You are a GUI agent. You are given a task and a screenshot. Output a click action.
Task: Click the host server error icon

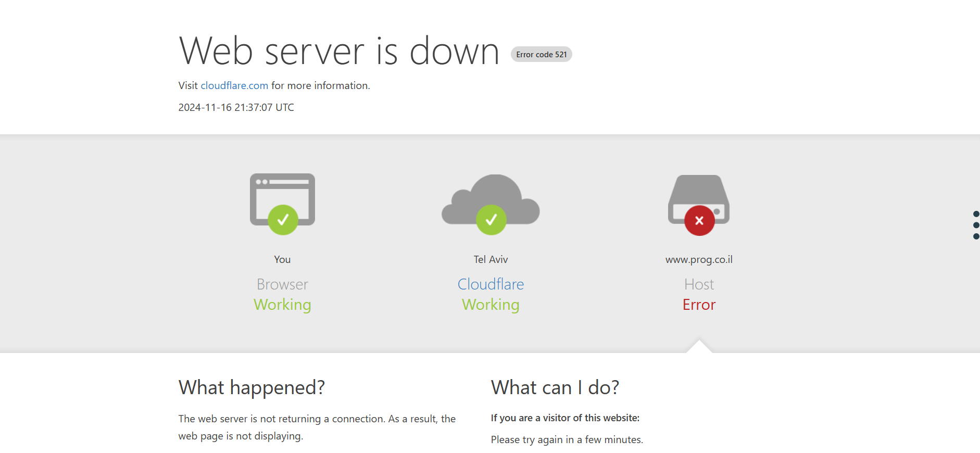[699, 205]
